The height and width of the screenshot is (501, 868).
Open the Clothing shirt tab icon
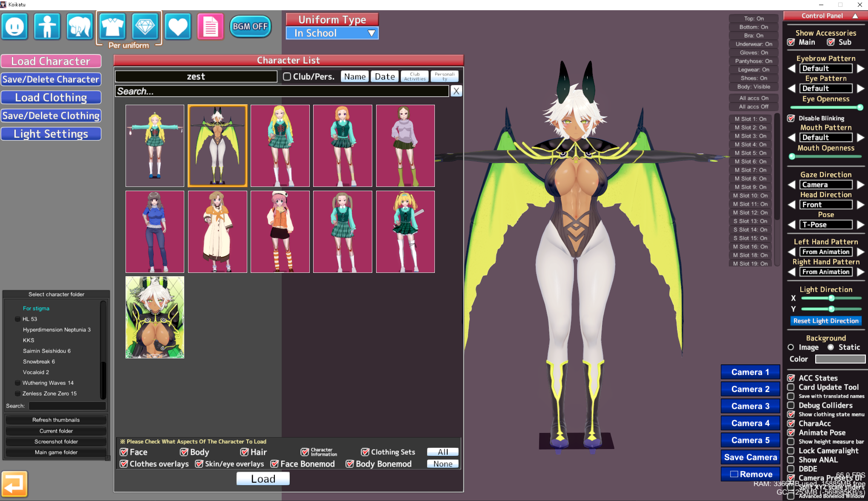point(112,26)
